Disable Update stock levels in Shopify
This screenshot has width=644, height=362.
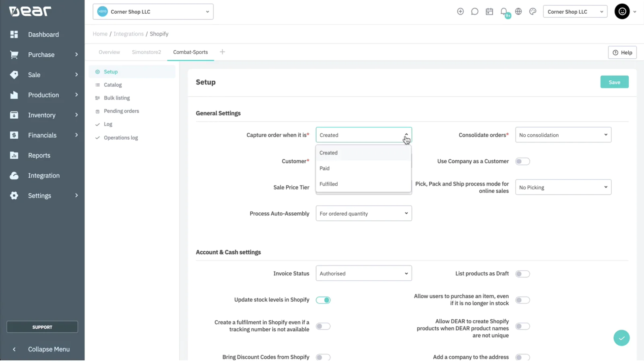click(x=323, y=300)
